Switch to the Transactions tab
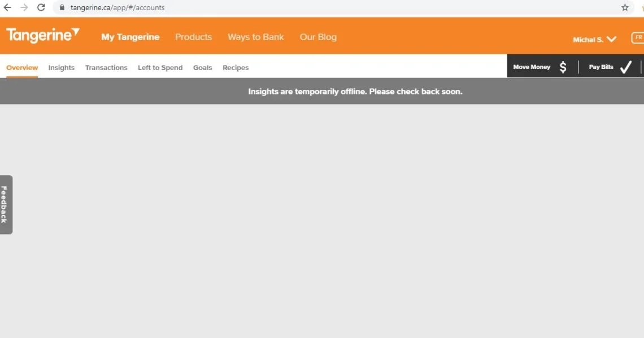Screen dimensions: 644x338 (x=106, y=67)
